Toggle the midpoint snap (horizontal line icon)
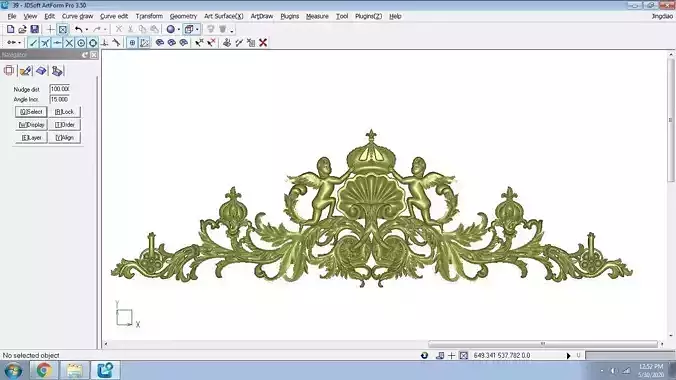The image size is (676, 380). [x=57, y=43]
